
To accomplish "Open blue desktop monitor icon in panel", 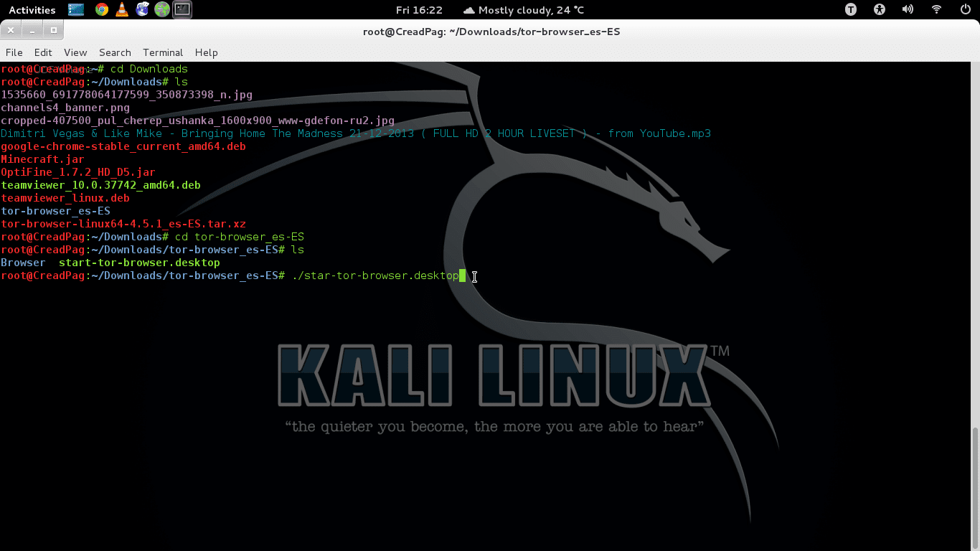I will tap(76, 10).
